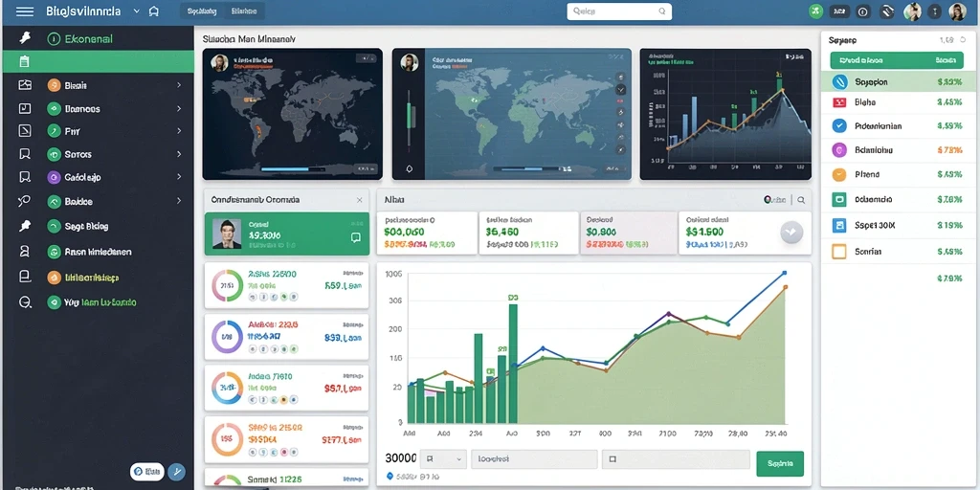Switch to the Blakne tab in the top bar
Screen dimensions: 980x490
[243, 11]
